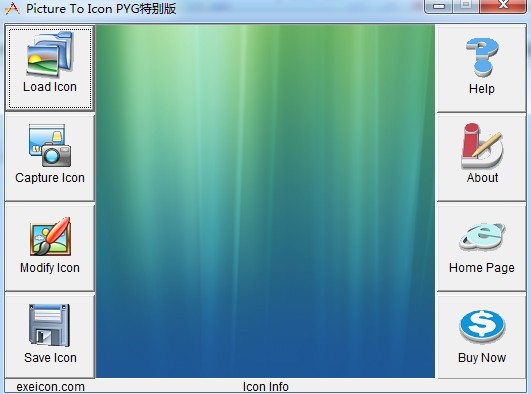This screenshot has height=394, width=531.
Task: Click the app logo in title bar
Action: pos(13,8)
